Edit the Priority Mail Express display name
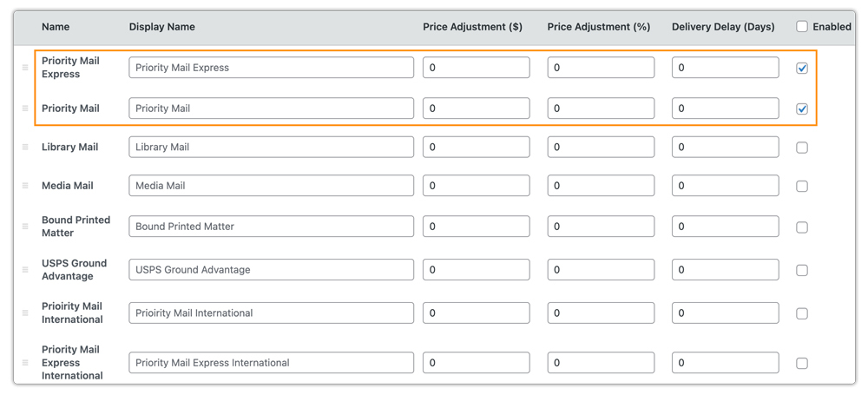The image size is (868, 395). click(271, 68)
